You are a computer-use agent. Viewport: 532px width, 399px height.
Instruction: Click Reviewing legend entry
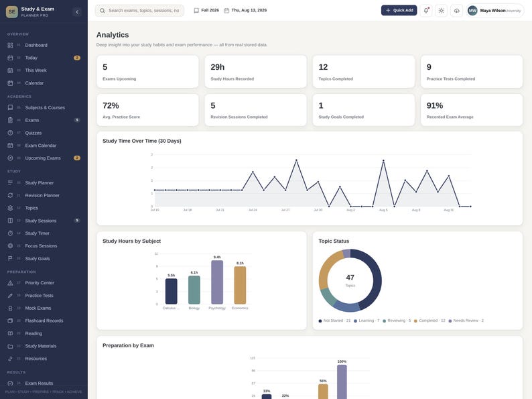397,321
